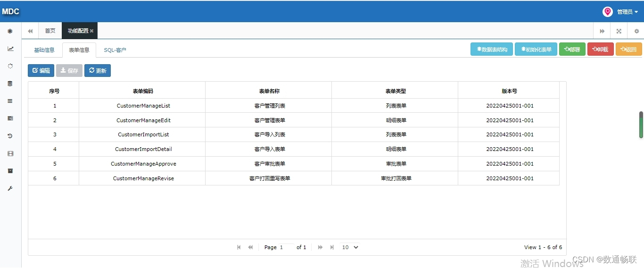Select the CustomerImportList cell

pyautogui.click(x=143, y=134)
